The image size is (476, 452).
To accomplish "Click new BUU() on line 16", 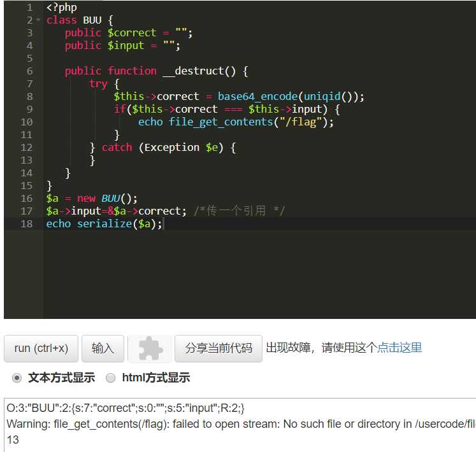I will (x=108, y=199).
